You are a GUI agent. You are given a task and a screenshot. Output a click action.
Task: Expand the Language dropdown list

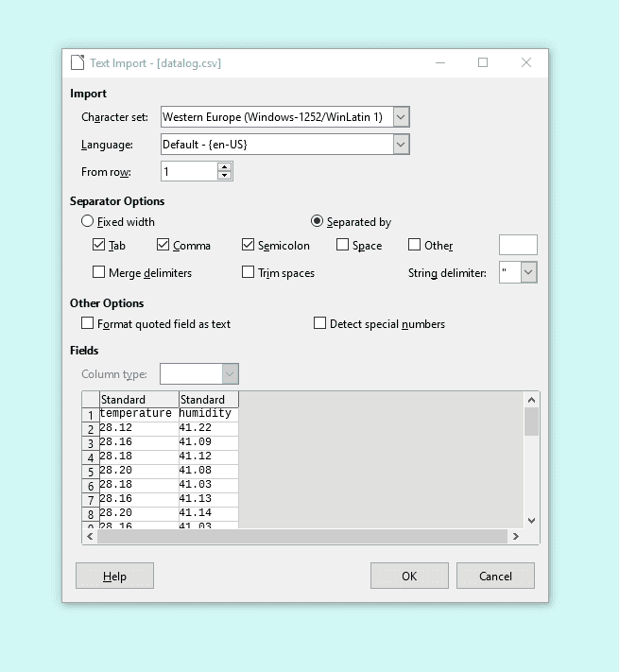click(x=401, y=145)
